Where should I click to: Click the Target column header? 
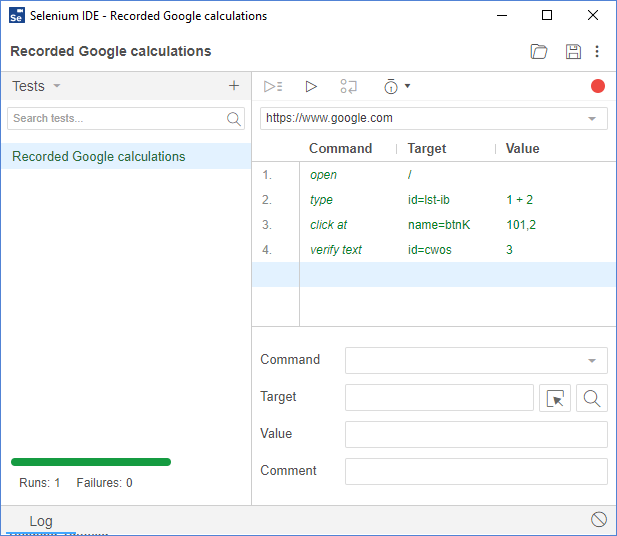coord(427,148)
